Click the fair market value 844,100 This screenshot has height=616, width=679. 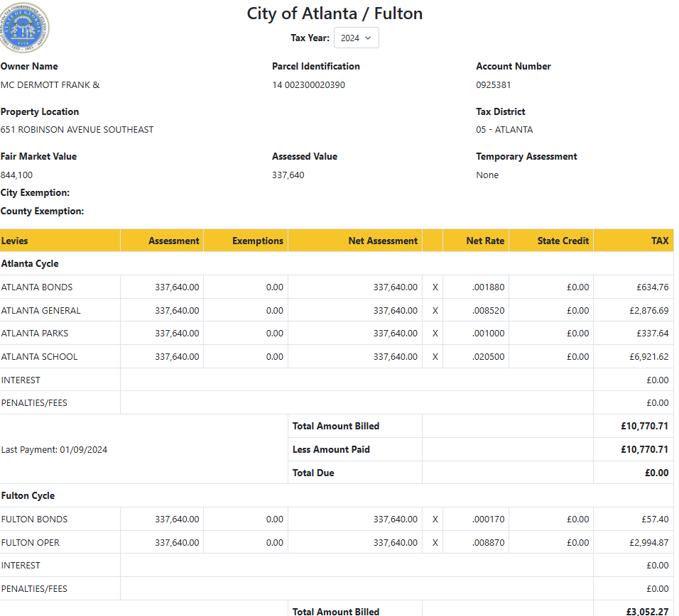tap(16, 175)
